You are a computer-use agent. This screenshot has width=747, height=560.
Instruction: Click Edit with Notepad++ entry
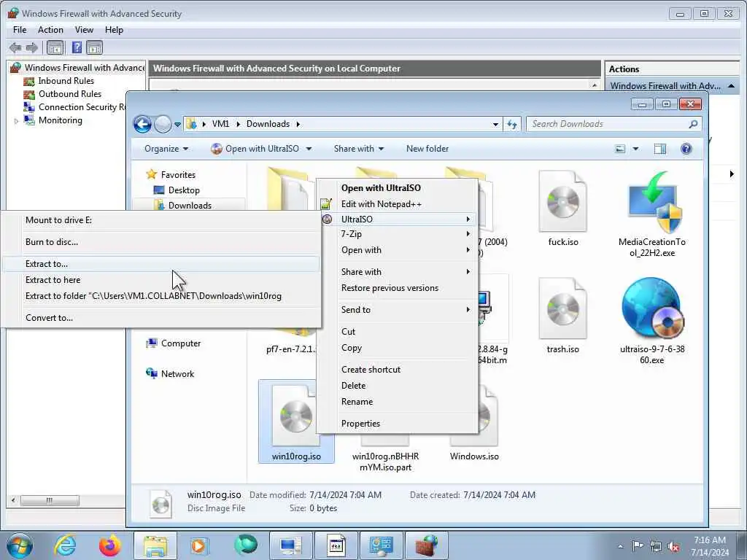(x=398, y=204)
